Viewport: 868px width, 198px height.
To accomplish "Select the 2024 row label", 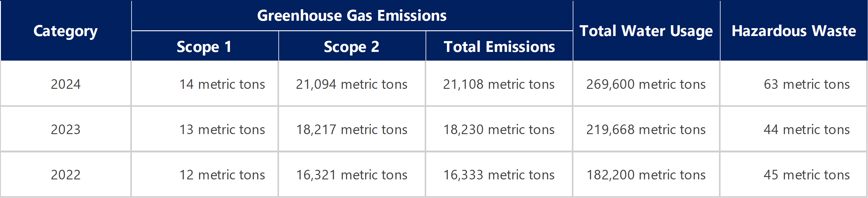I will pos(66,84).
